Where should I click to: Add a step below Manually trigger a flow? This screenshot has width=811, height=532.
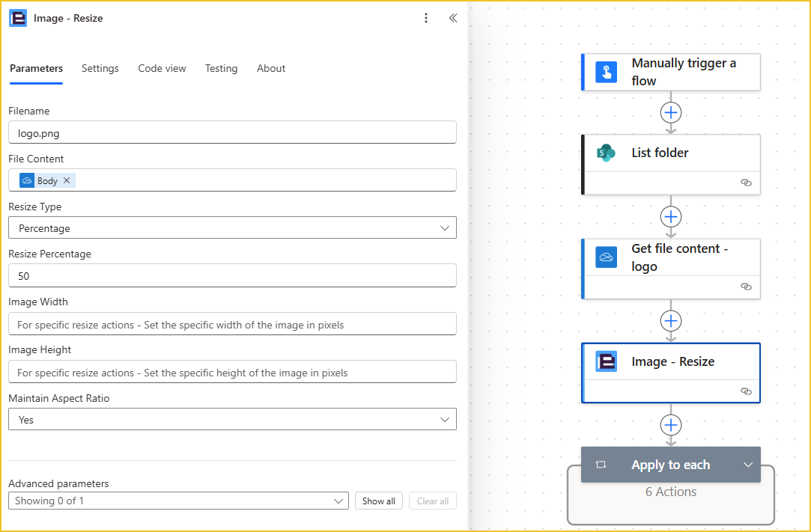point(671,112)
